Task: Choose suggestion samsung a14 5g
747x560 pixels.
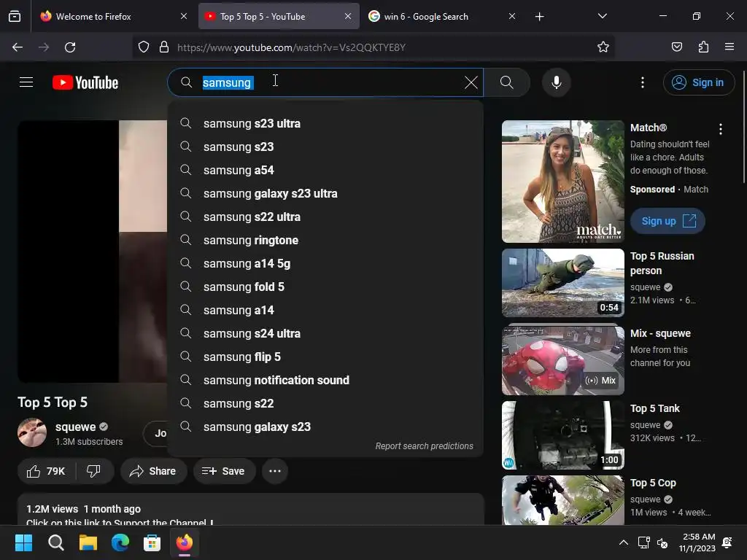Action: pos(326,263)
